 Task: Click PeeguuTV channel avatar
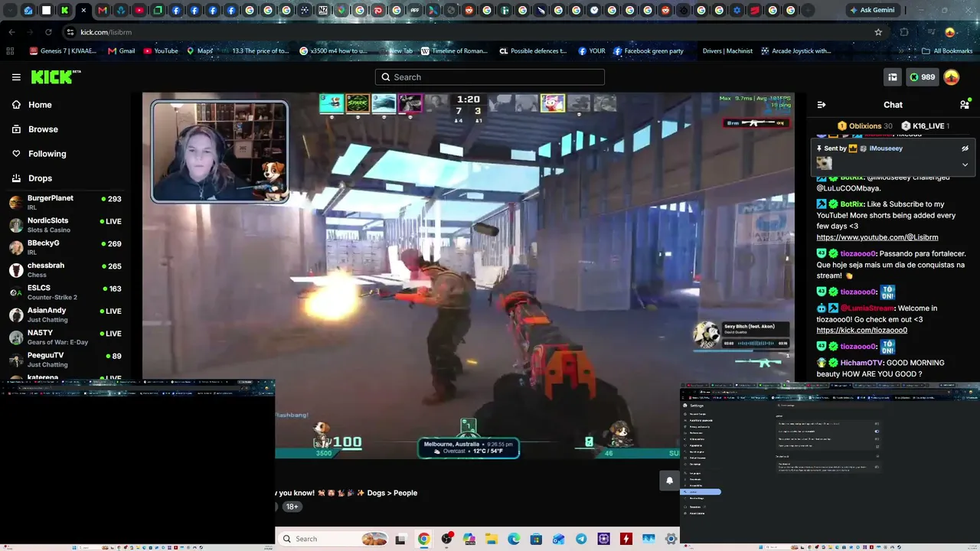coord(15,360)
